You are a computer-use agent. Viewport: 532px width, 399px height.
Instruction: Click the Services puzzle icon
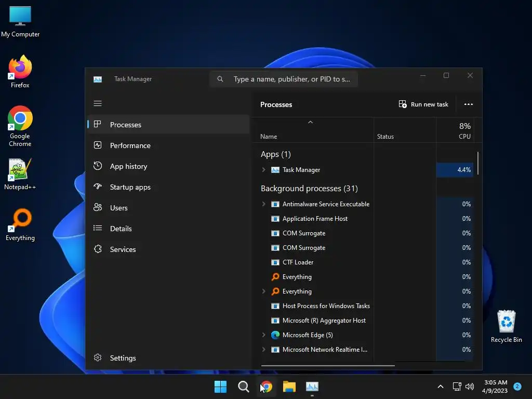98,249
